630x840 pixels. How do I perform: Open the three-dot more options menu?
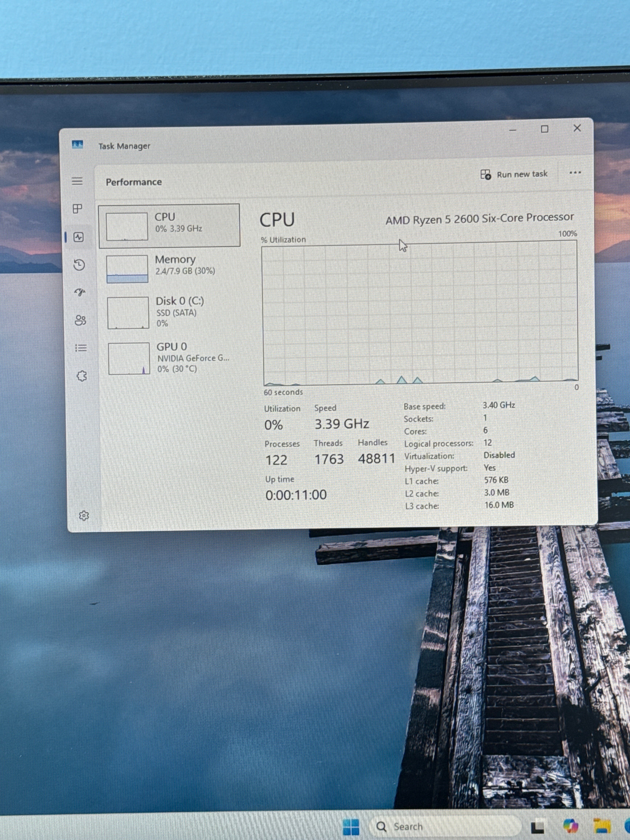pos(575,173)
